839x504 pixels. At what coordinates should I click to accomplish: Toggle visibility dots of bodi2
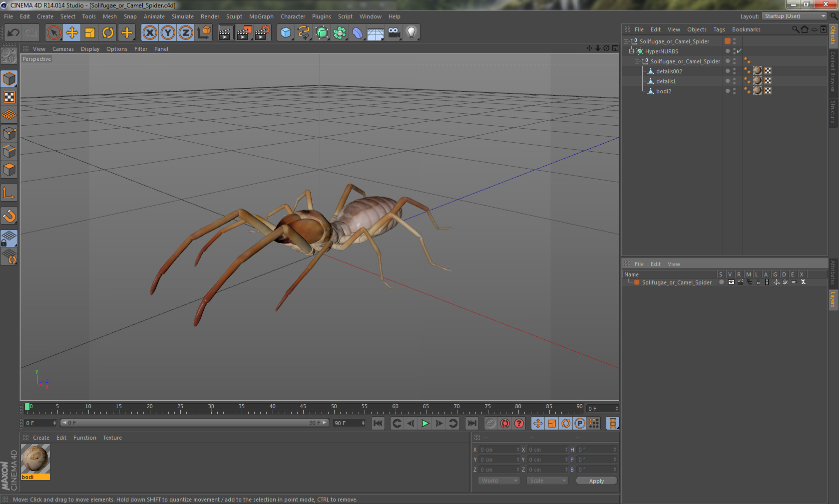click(x=735, y=91)
